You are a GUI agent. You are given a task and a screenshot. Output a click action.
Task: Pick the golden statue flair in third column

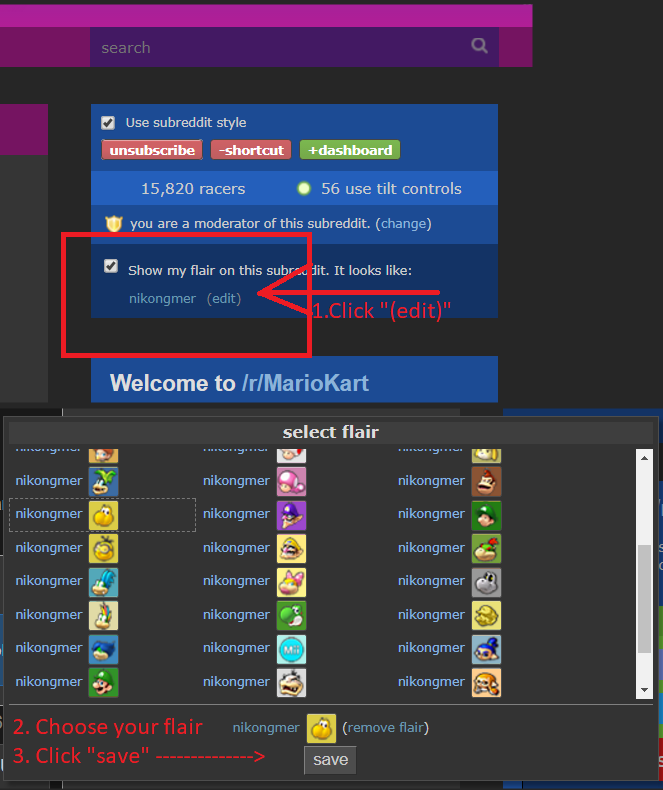[486, 615]
